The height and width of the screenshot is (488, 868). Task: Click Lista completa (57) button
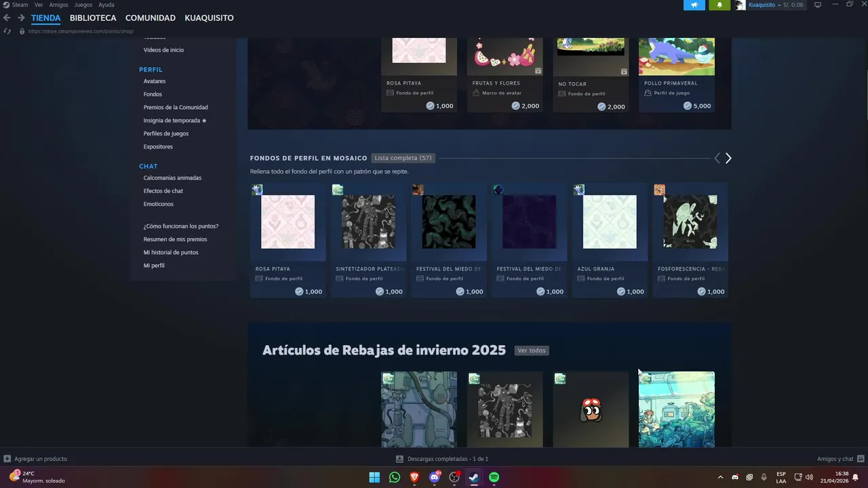(403, 158)
